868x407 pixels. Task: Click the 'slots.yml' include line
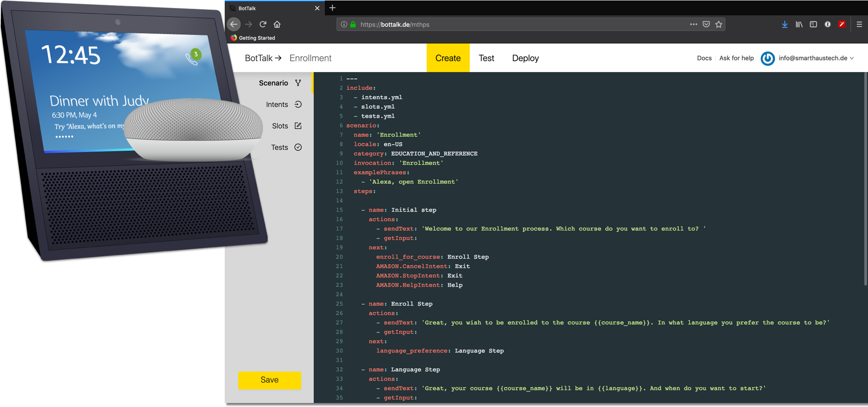click(x=374, y=106)
